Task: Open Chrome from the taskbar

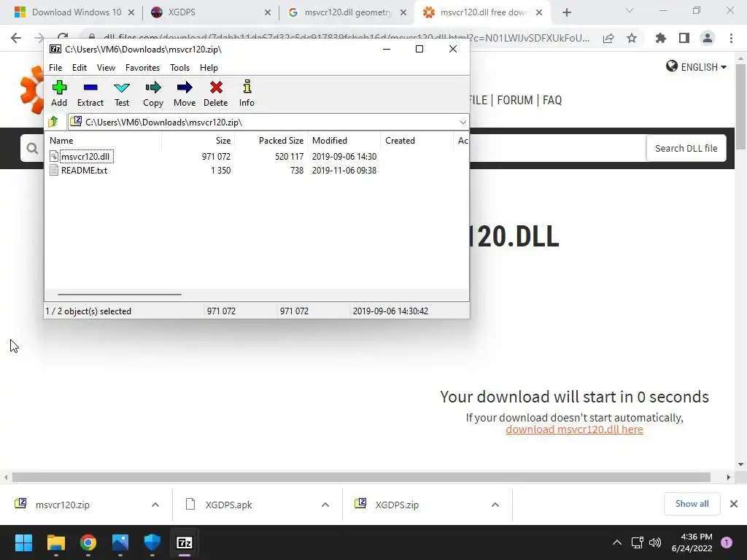Action: click(x=88, y=542)
